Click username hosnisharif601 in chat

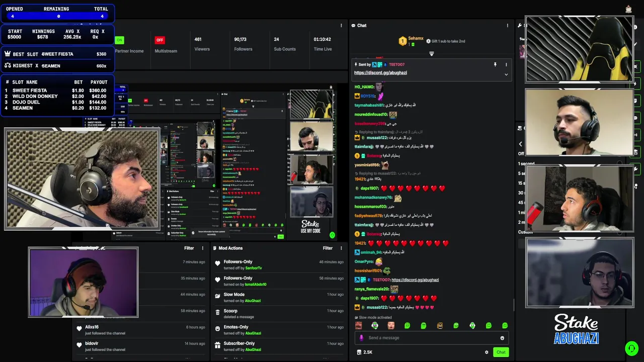point(368,271)
